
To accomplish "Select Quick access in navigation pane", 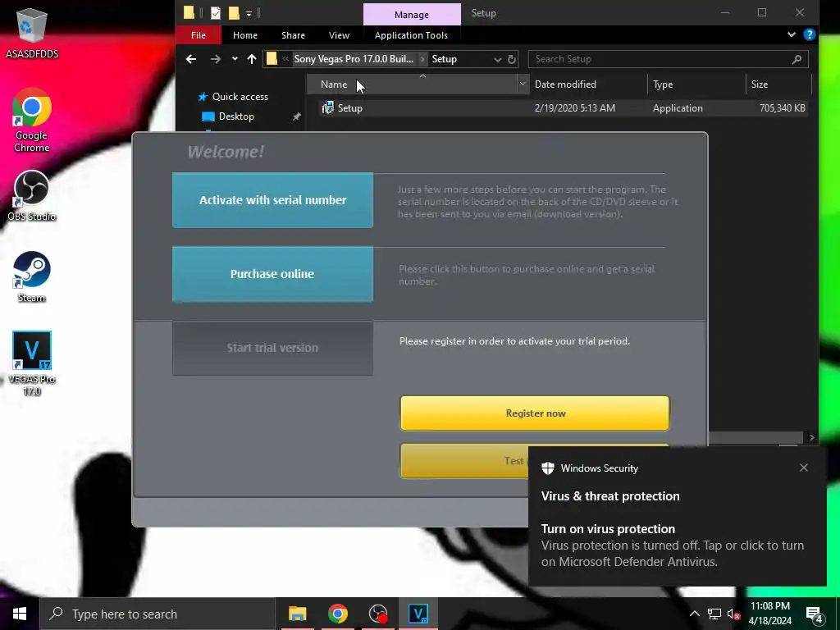I will pos(240,97).
